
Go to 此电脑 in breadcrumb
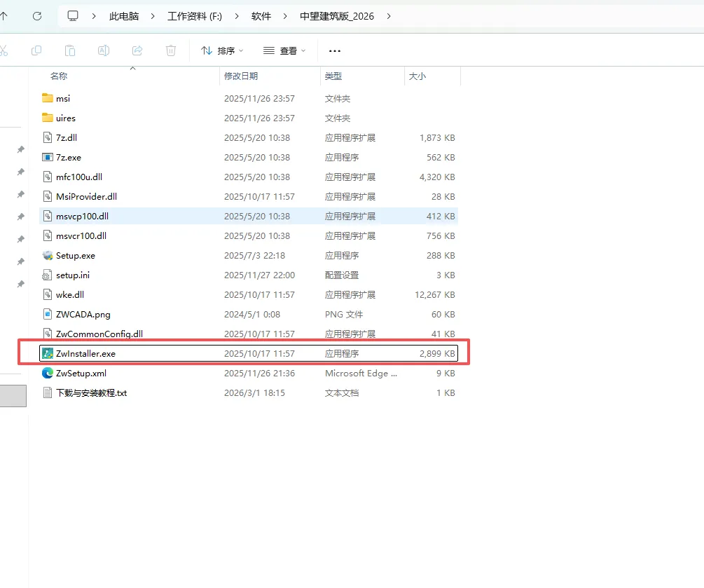(124, 16)
